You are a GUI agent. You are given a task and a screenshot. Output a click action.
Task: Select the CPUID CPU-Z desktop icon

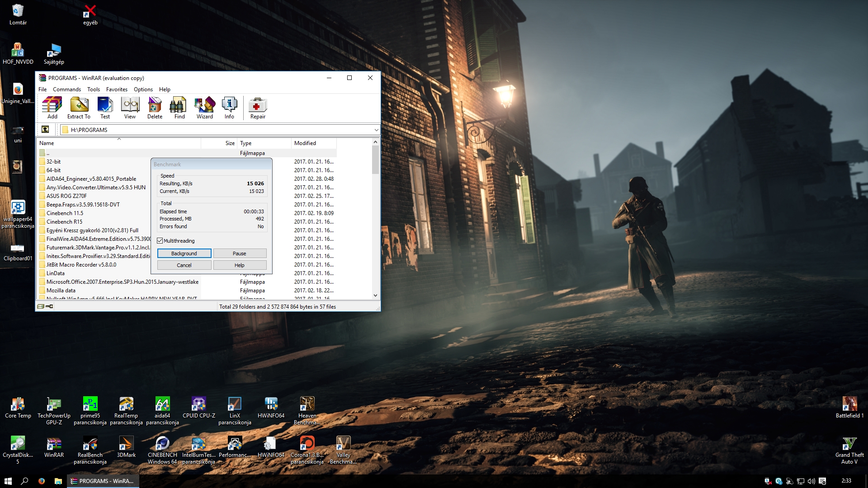pos(199,408)
